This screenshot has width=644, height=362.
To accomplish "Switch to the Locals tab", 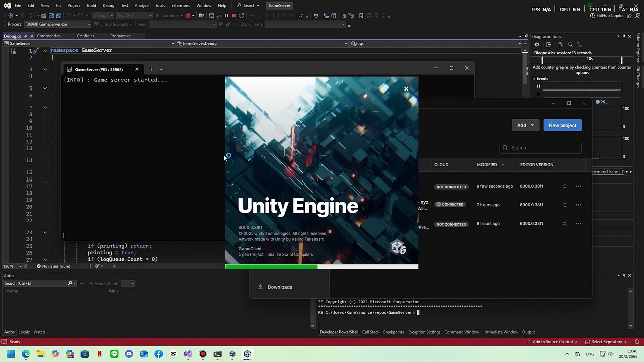I will 24,332.
